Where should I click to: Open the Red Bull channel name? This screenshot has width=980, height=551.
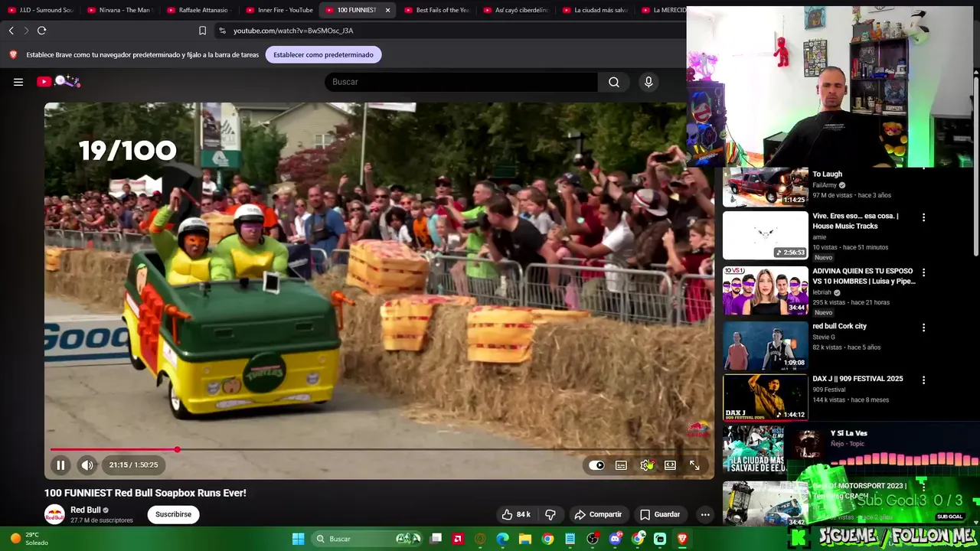tap(86, 510)
